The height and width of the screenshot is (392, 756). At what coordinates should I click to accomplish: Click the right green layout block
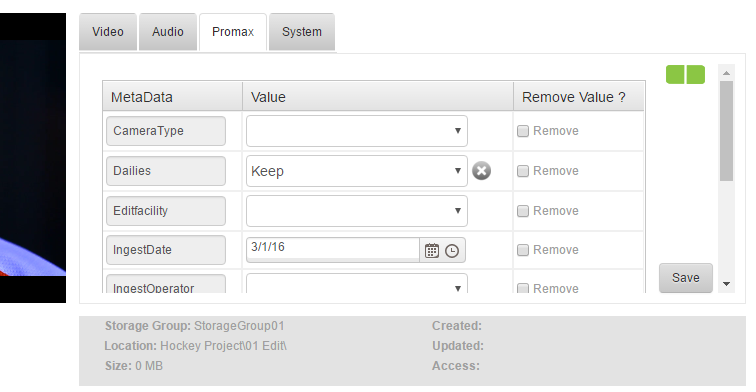coord(696,75)
